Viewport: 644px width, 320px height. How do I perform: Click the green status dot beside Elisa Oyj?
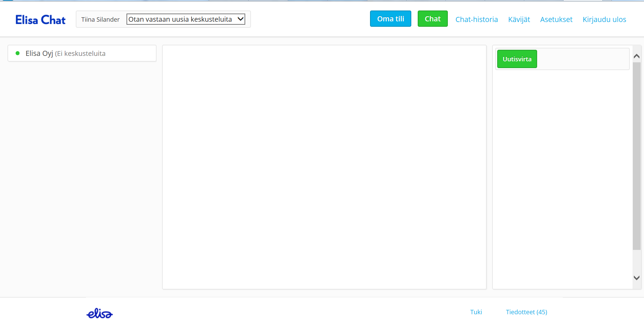click(18, 53)
